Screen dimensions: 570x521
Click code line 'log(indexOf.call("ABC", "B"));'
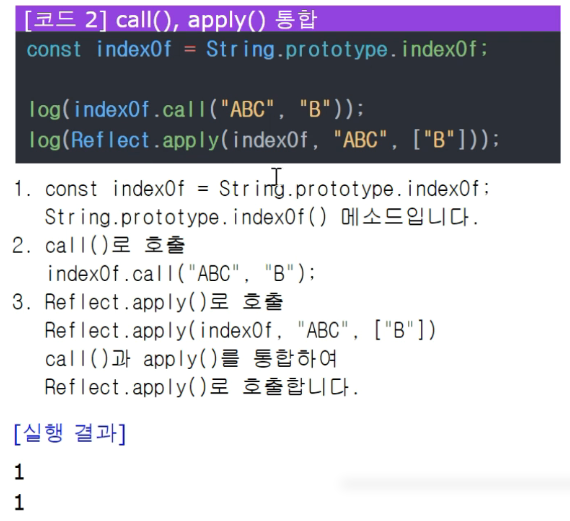tap(196, 109)
